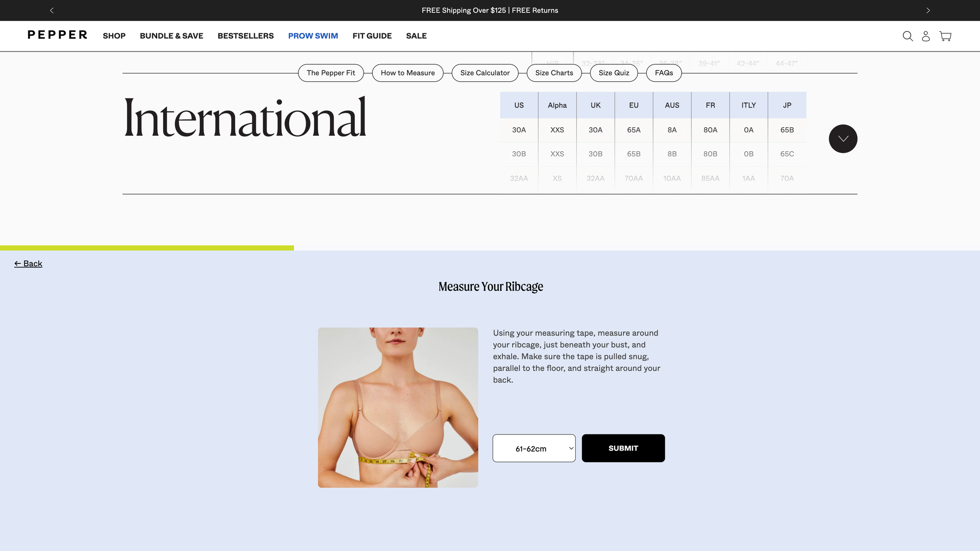The width and height of the screenshot is (980, 551).
Task: Click the yellow quiz progress bar
Action: coord(147,248)
